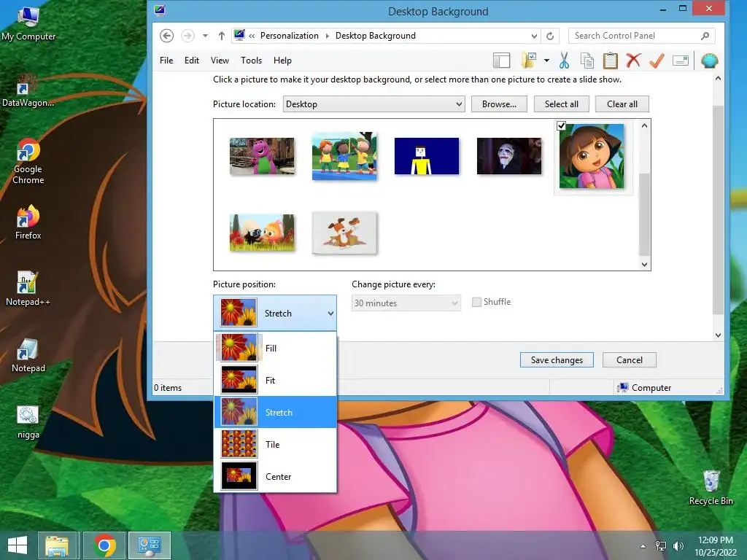Click the Clear all button
Image resolution: width=747 pixels, height=560 pixels.
point(622,104)
